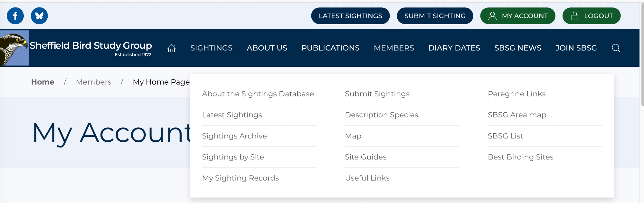Select Description Species menu entry
This screenshot has width=644, height=203.
[x=381, y=115]
